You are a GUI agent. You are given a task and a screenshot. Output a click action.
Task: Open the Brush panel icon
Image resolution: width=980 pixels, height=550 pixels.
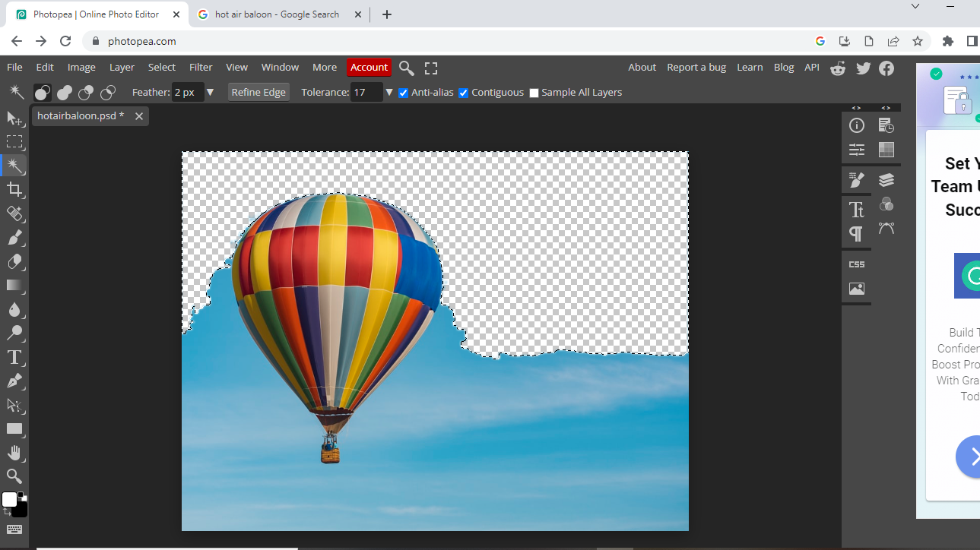pyautogui.click(x=857, y=180)
